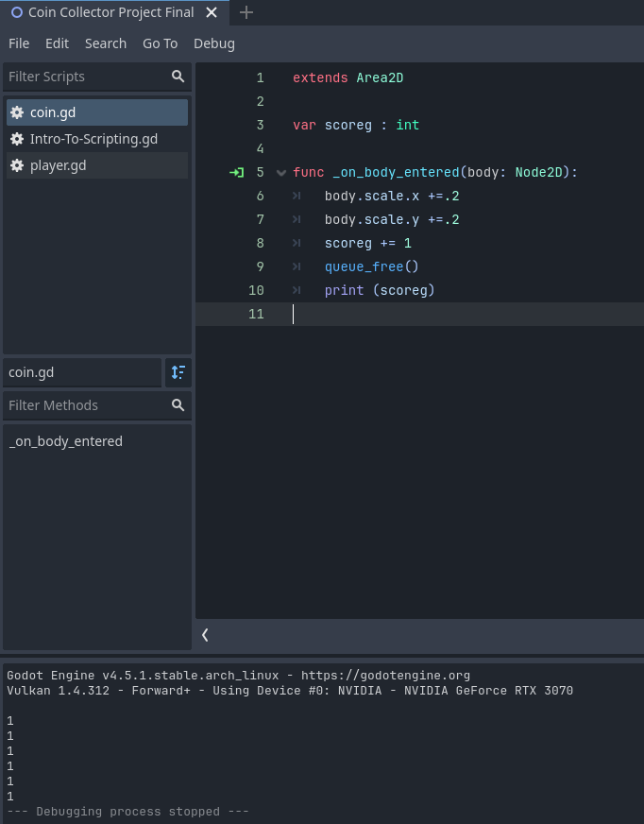
Task: Open the File menu
Action: pyautogui.click(x=19, y=43)
